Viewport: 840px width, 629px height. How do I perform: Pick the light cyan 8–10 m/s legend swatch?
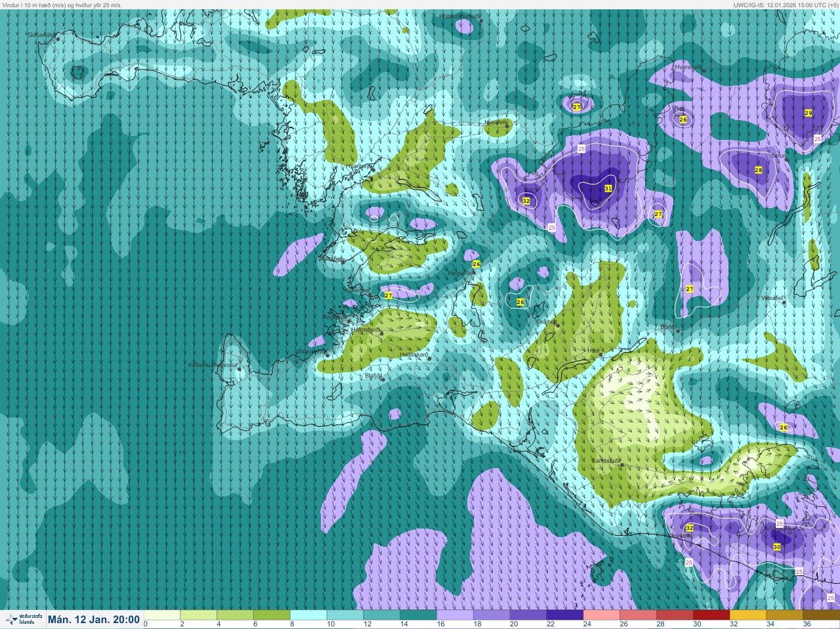[x=309, y=615]
